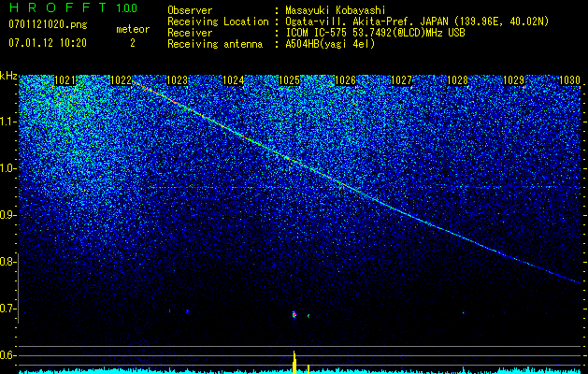Click the bright red meteor echo spot

click(294, 314)
